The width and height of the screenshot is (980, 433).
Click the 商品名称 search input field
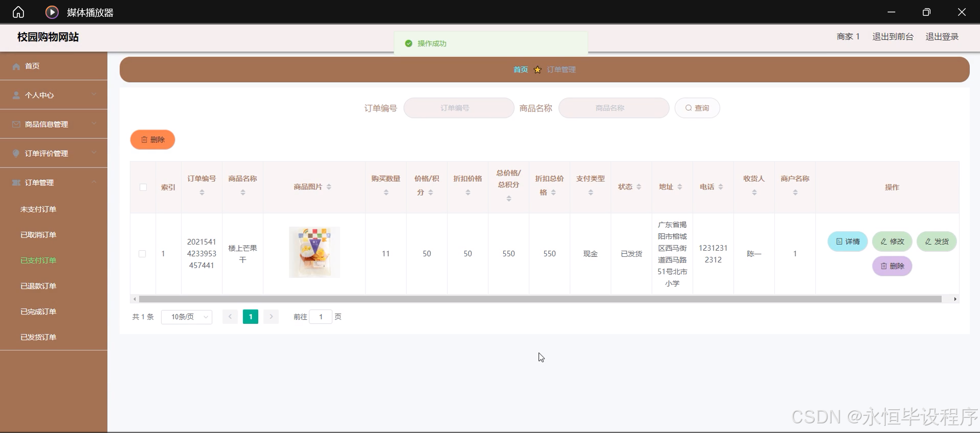pos(614,108)
